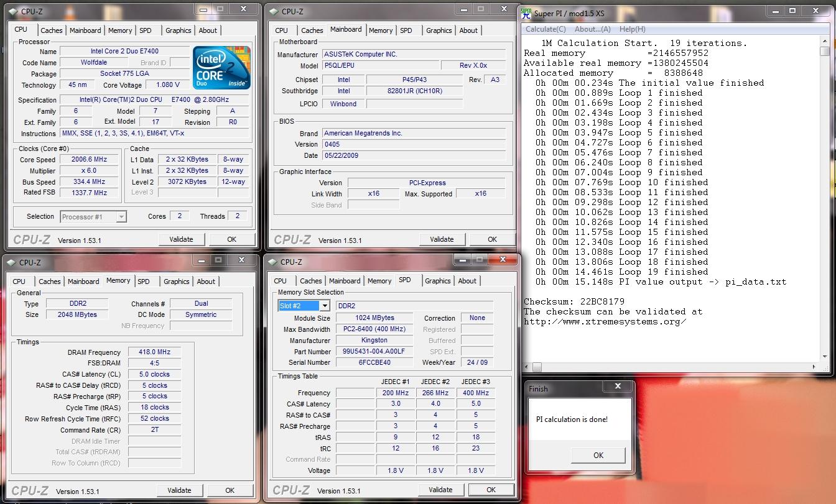Open Mainboard tab in the top-left CPU-Z window

(85, 30)
